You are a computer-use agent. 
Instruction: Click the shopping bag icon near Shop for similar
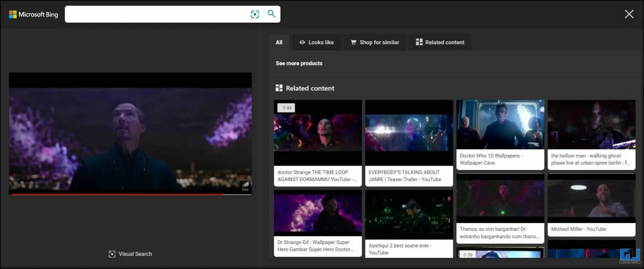click(x=354, y=42)
